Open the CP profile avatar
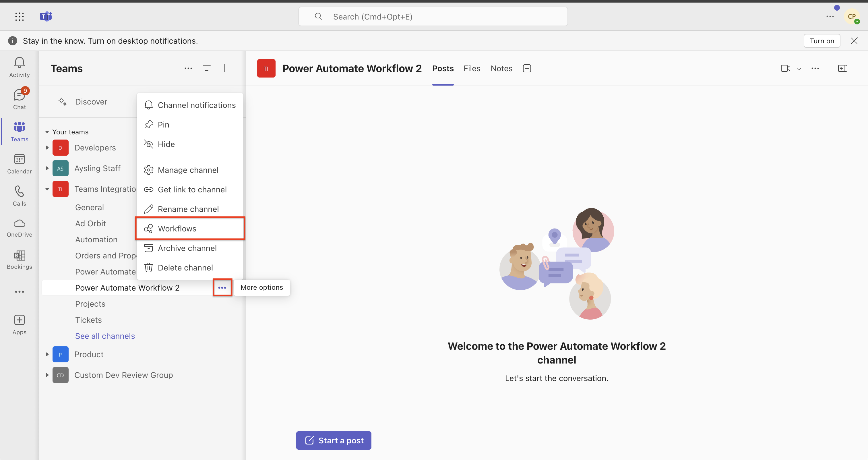Image resolution: width=868 pixels, height=460 pixels. click(851, 17)
